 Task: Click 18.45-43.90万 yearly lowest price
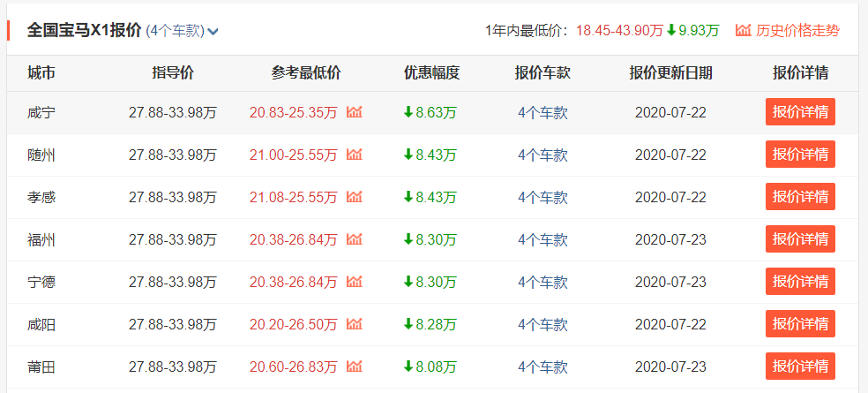pos(619,31)
